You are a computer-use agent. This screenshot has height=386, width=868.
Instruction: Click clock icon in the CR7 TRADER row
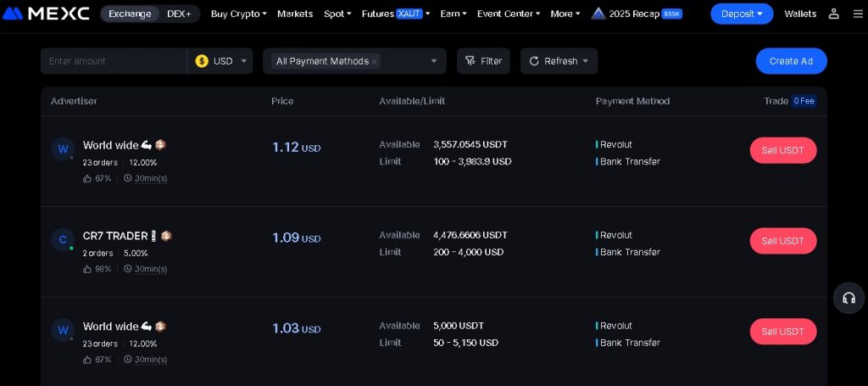(x=128, y=269)
